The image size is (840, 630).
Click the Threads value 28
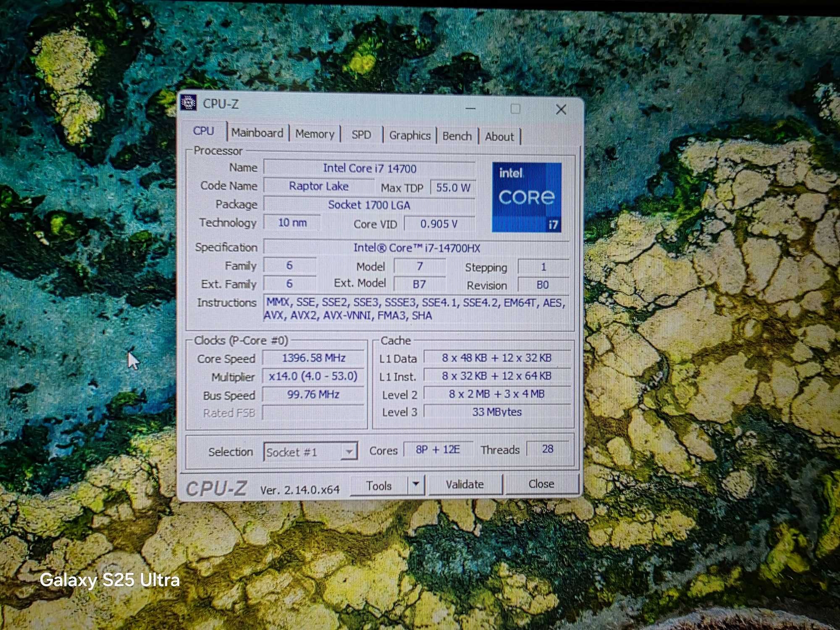[548, 449]
